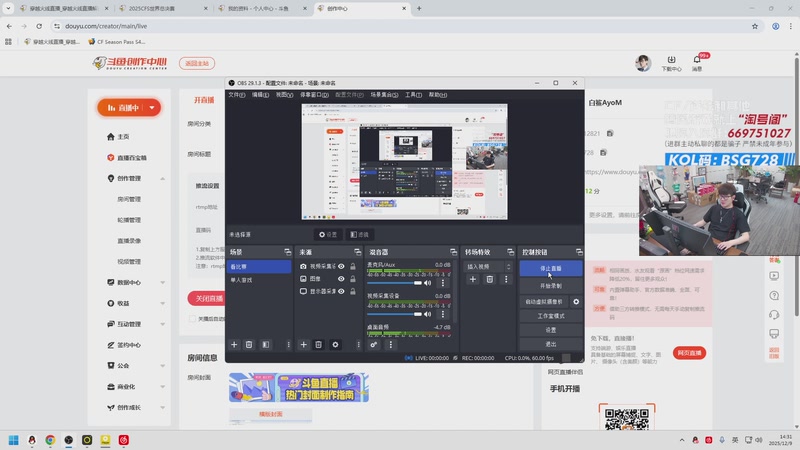Open virtual camera settings gear icon
This screenshot has height=450, width=800.
pos(576,302)
